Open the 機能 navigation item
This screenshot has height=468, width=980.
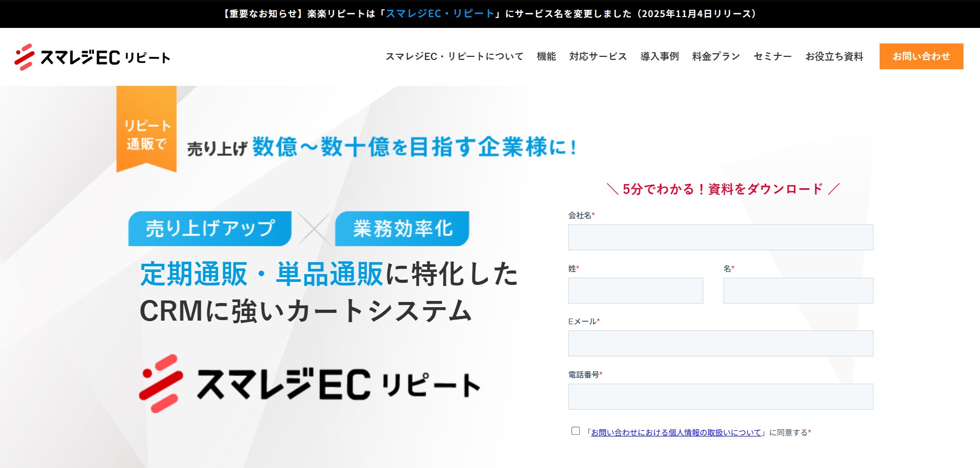pyautogui.click(x=546, y=56)
